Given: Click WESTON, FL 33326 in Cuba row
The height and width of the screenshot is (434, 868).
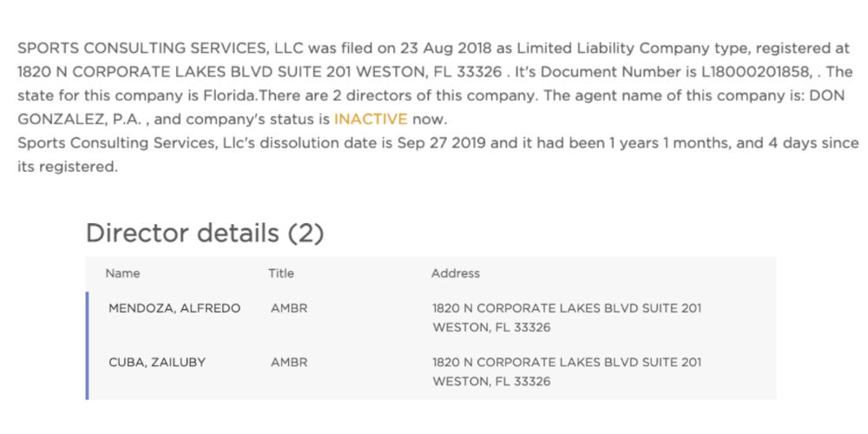Looking at the screenshot, I should pos(491,382).
